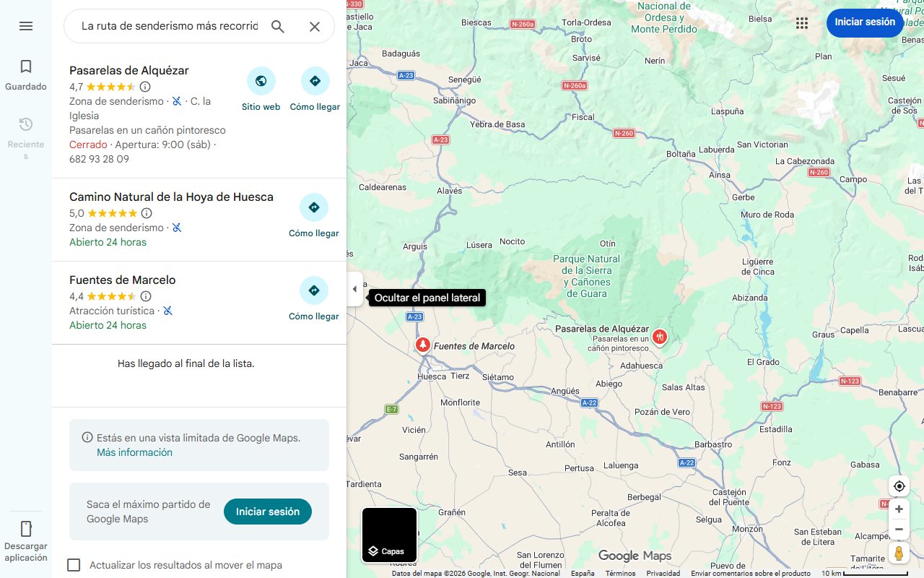View rating details icon for Camino Natural
The image size is (924, 578).
(146, 213)
